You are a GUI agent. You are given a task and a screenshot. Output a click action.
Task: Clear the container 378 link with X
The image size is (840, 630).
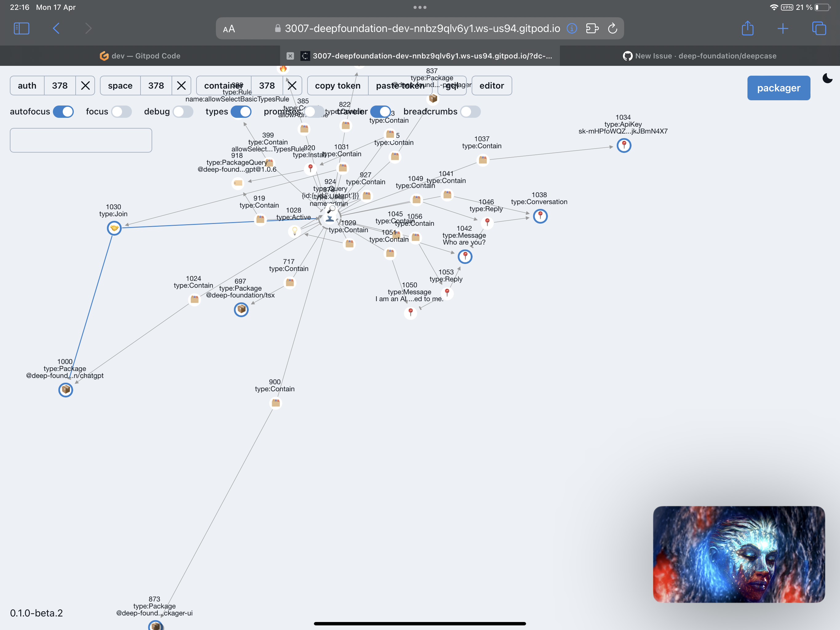pyautogui.click(x=292, y=86)
